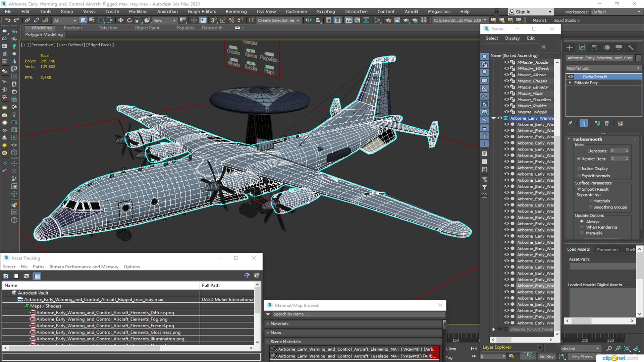This screenshot has width=644, height=362.
Task: Collapse Airborne_Early_Warning layer in Scene Explorer
Action: (493, 118)
